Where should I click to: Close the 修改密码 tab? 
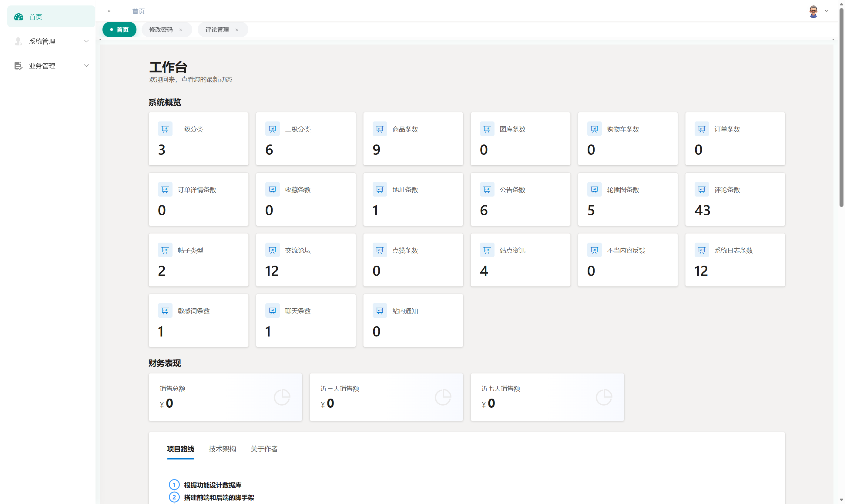(x=180, y=30)
